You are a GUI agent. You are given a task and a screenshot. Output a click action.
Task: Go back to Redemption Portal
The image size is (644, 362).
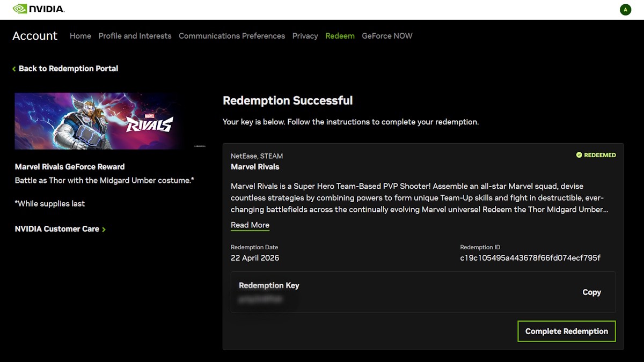point(68,69)
